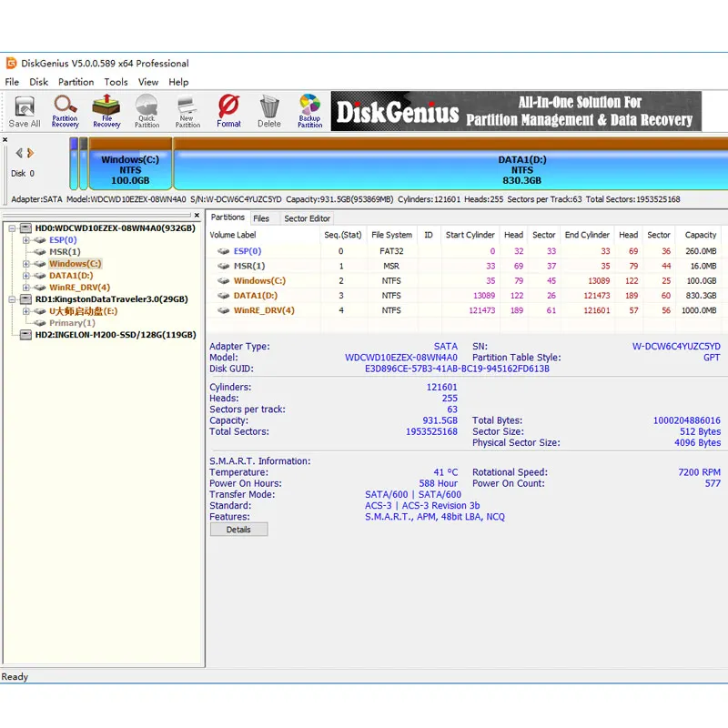This screenshot has height=728, width=728.
Task: Collapse the HD0 WDC disk tree node
Action: [12, 228]
